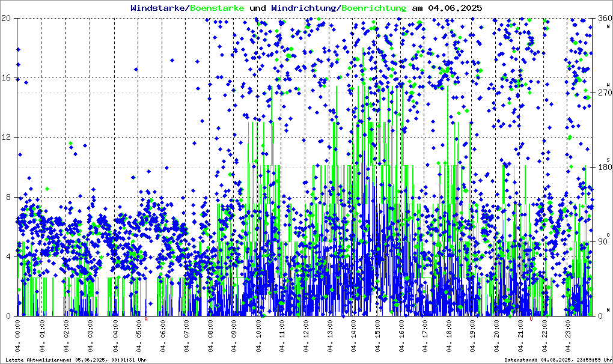The height and width of the screenshot is (364, 613).
Task: Click the "04. 18:00" time label
Action: (449, 336)
